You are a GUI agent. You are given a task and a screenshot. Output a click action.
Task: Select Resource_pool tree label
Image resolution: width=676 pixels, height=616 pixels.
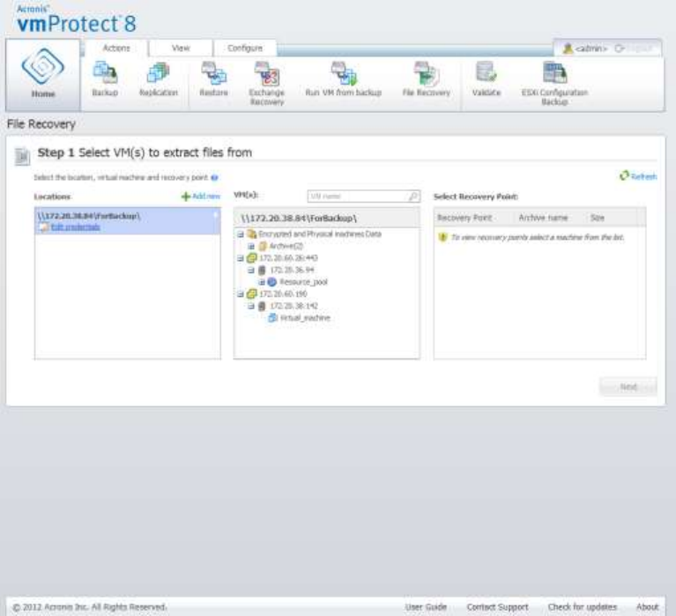(303, 282)
